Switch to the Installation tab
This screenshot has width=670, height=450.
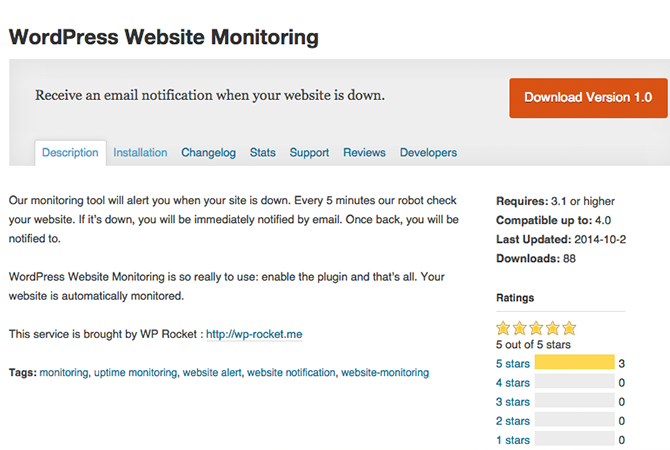(140, 153)
